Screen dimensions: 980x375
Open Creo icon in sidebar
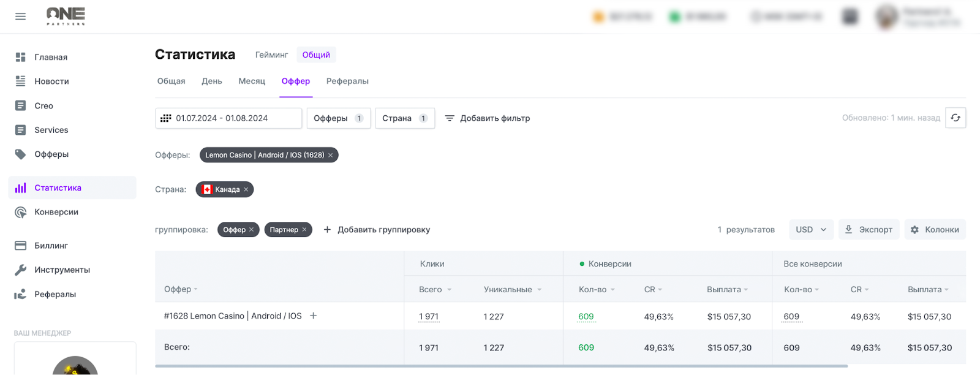tap(20, 105)
